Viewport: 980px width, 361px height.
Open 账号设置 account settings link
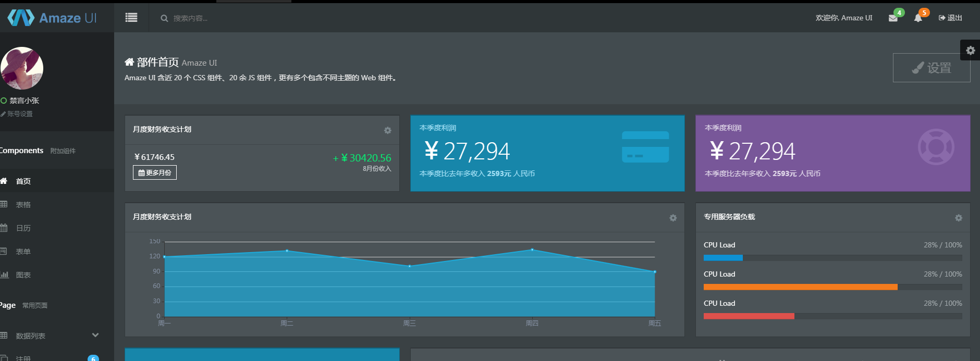pyautogui.click(x=20, y=114)
